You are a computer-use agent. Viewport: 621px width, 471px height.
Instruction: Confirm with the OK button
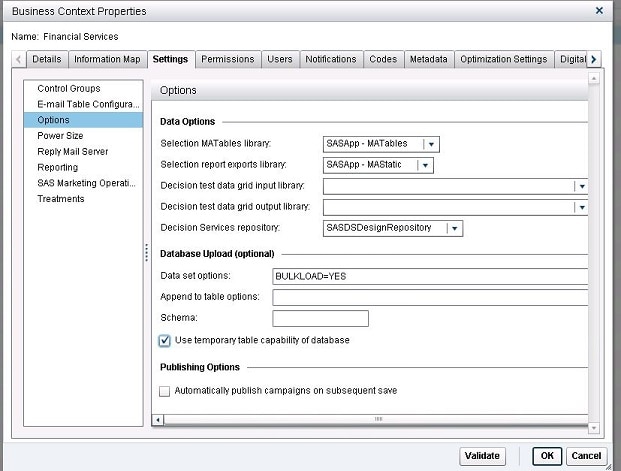click(546, 456)
